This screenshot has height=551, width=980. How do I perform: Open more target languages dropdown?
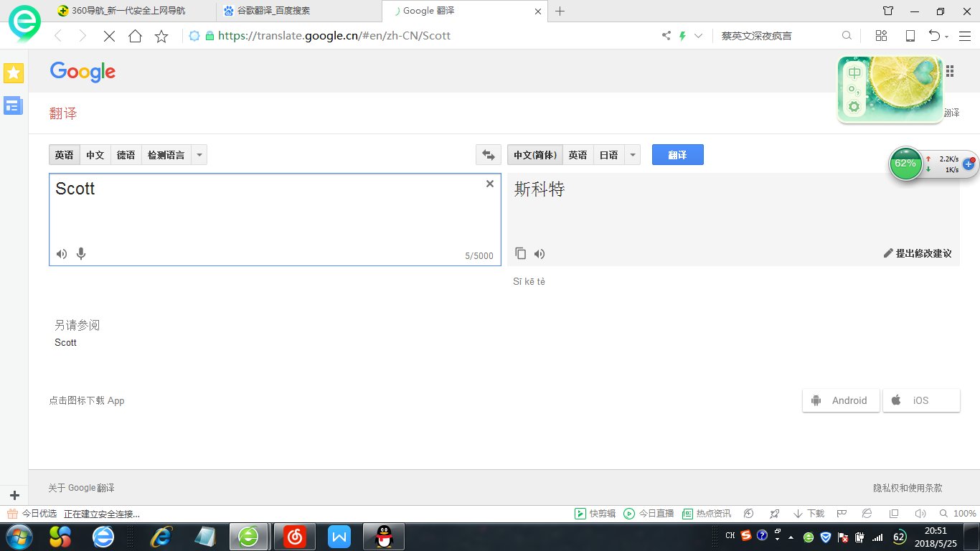[x=632, y=154]
